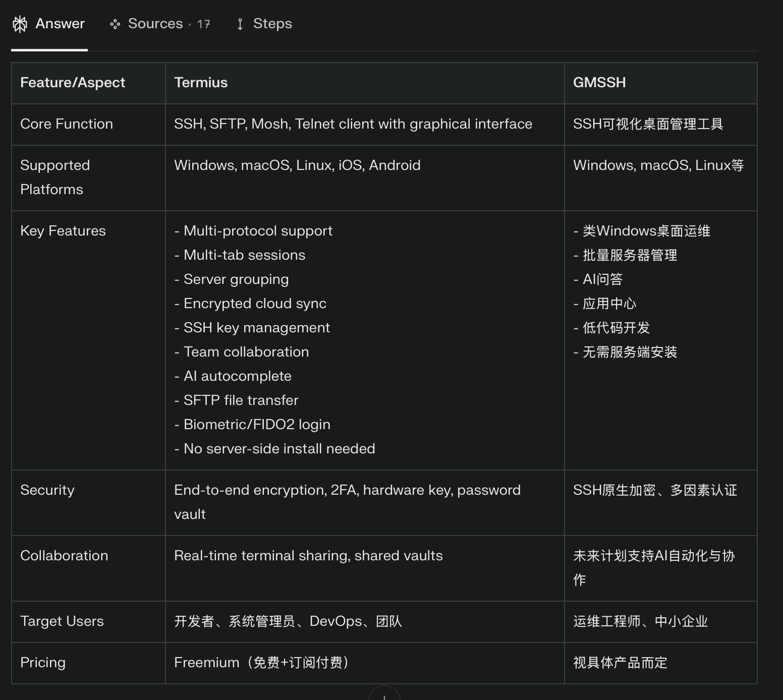Click the Supported Platforms row label
This screenshot has width=783, height=700.
point(55,177)
